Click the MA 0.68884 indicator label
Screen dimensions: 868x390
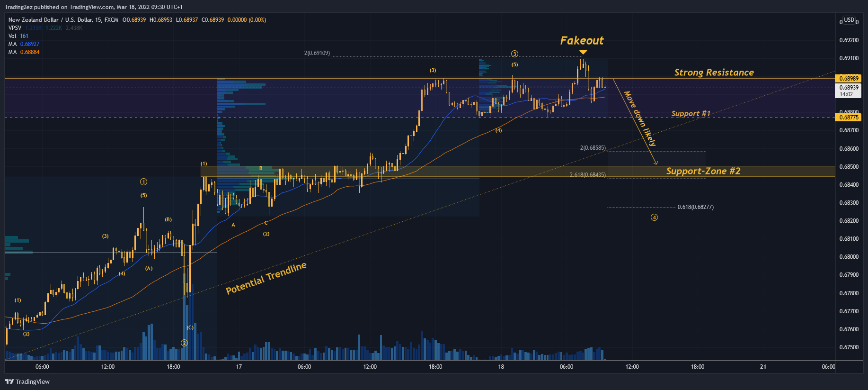pyautogui.click(x=24, y=52)
